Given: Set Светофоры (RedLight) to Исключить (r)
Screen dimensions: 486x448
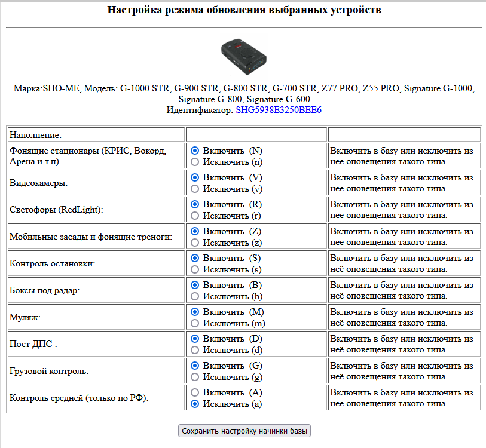Looking at the screenshot, I should tap(195, 216).
